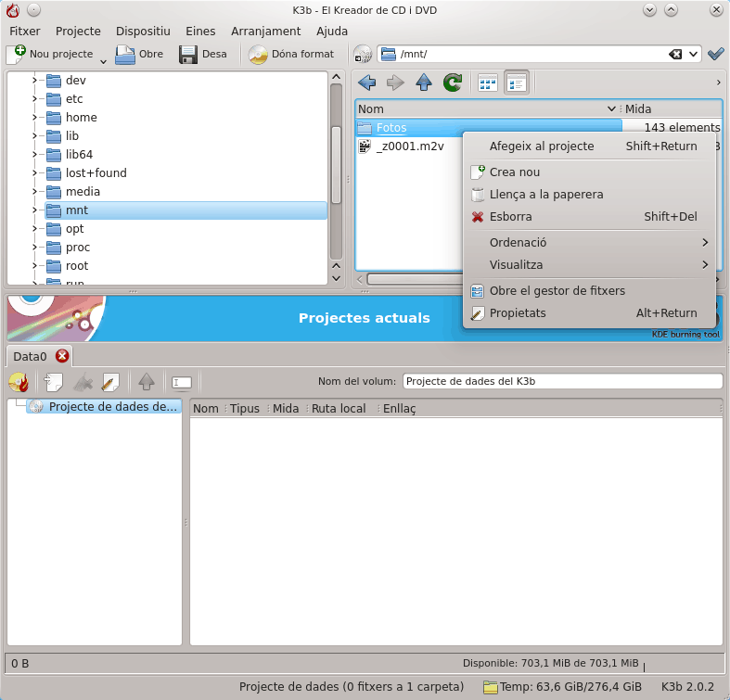730x700 pixels.
Task: Switch file browser to icon view
Action: click(x=488, y=83)
